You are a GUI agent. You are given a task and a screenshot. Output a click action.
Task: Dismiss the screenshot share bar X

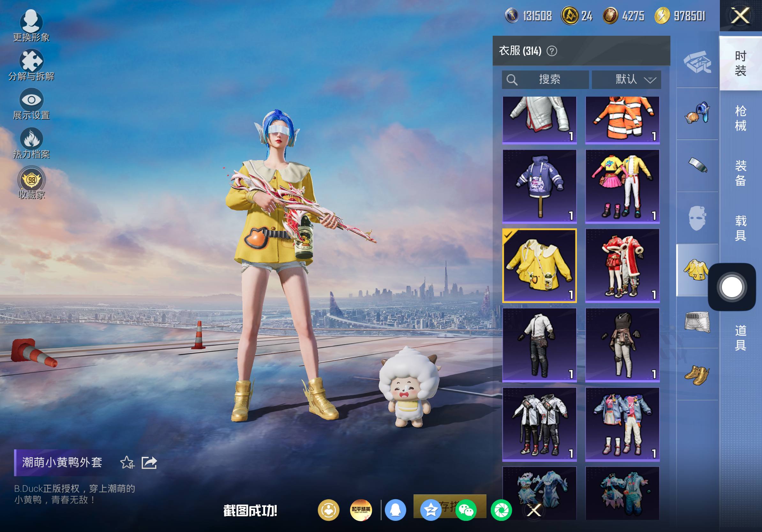(x=534, y=510)
